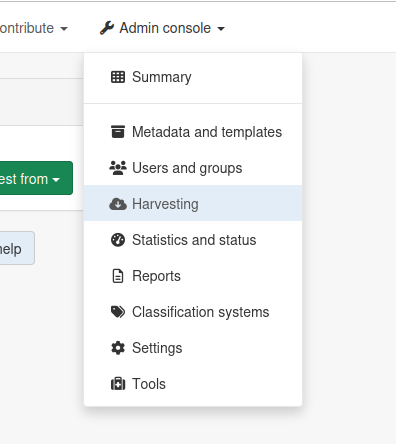Image resolution: width=396 pixels, height=444 pixels.
Task: Open the Settings menu entry
Action: pos(193,348)
